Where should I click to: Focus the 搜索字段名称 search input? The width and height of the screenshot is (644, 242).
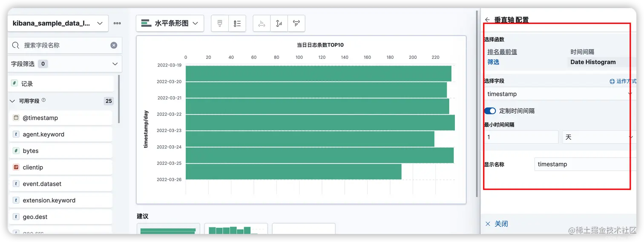65,45
